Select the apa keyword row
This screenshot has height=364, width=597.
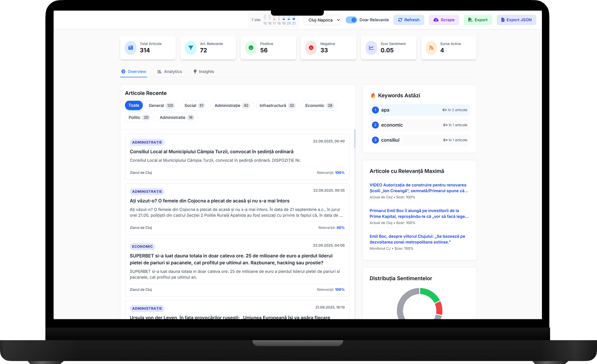click(x=419, y=110)
